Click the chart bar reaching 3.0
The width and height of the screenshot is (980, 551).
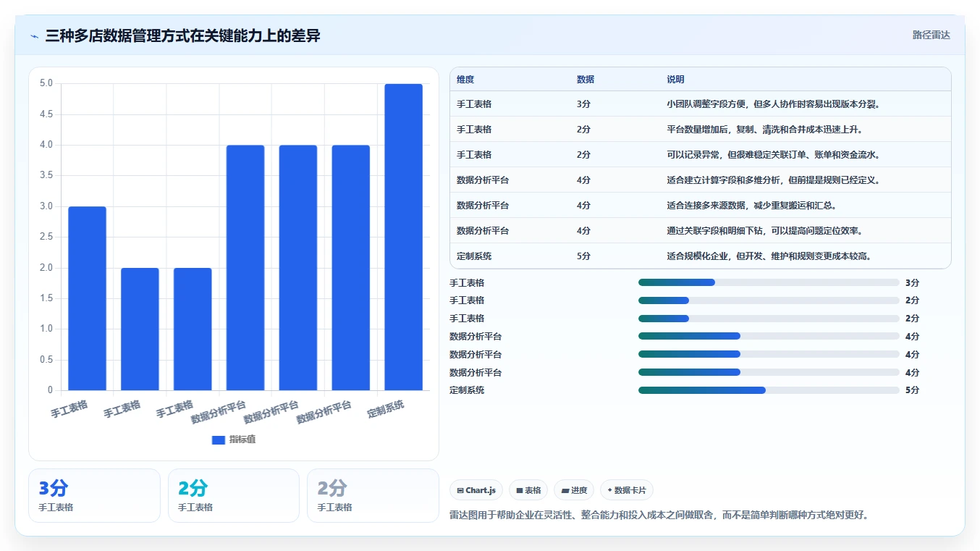[x=87, y=298]
